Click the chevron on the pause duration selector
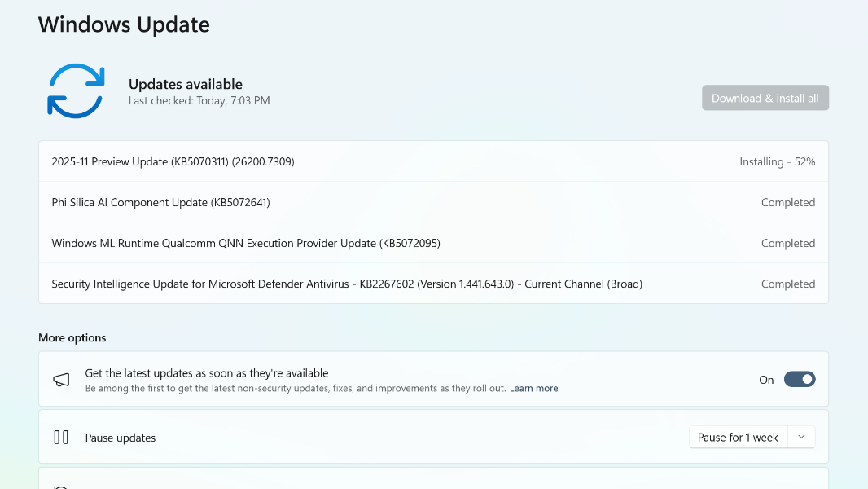The image size is (868, 489). [x=800, y=437]
